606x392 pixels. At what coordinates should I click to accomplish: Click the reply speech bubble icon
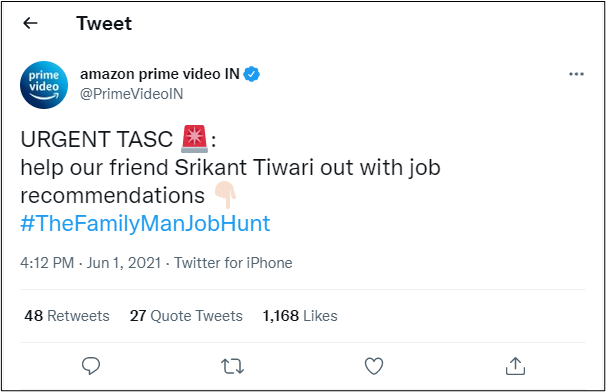click(x=91, y=366)
